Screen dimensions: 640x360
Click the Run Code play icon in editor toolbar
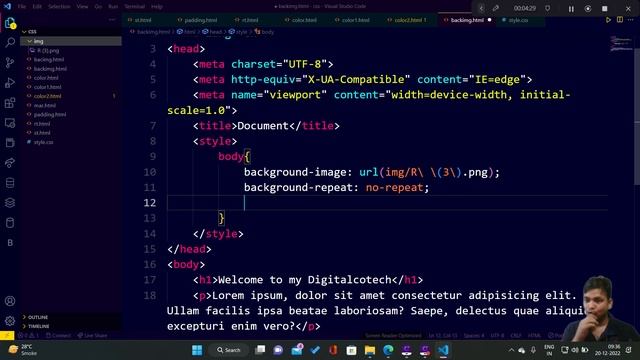[608, 20]
